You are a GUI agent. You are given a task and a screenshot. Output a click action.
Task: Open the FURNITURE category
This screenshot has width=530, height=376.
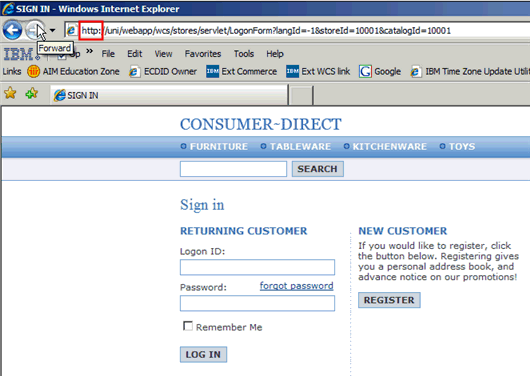219,146
